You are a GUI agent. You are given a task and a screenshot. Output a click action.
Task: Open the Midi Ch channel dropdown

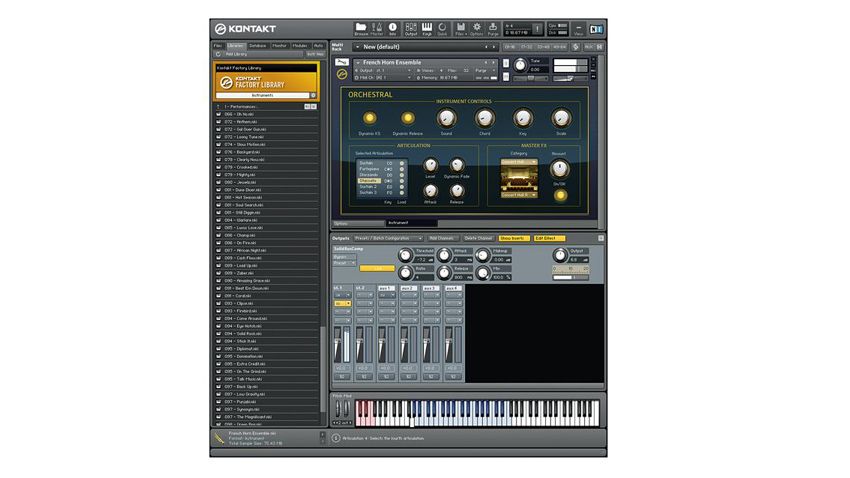(x=384, y=77)
